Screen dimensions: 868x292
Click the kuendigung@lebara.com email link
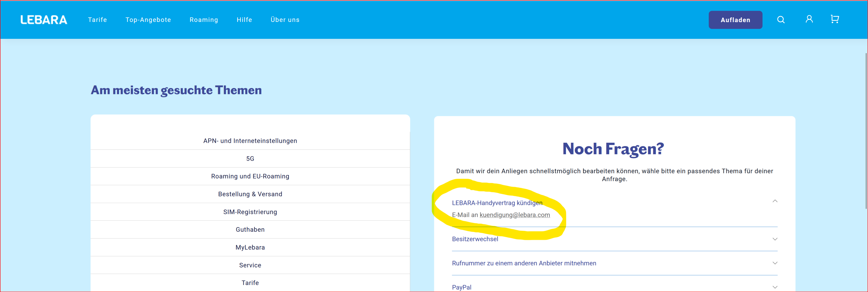click(514, 215)
